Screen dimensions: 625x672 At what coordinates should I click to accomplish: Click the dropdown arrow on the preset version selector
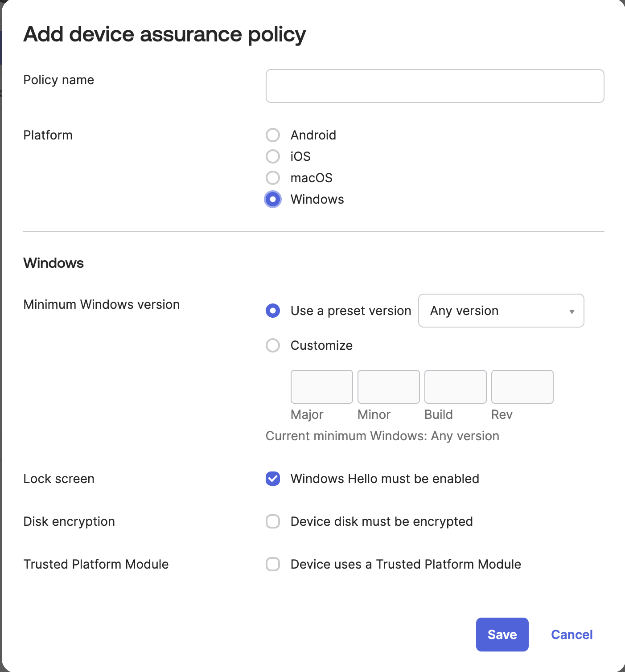pos(572,311)
